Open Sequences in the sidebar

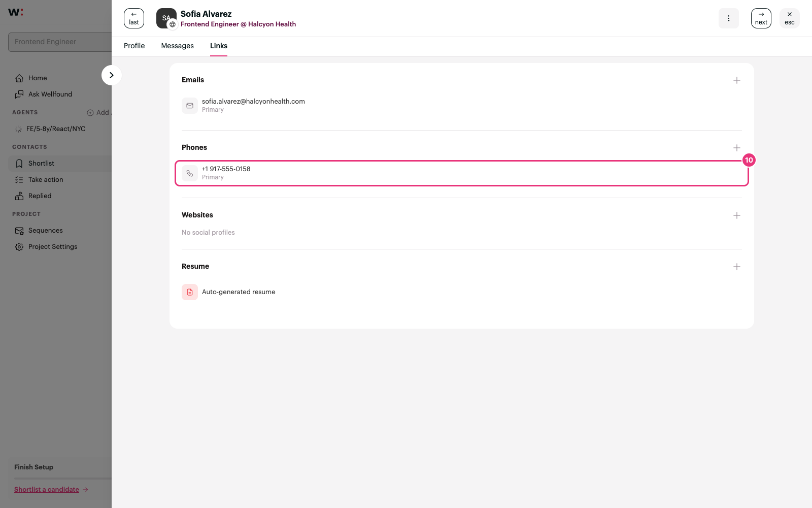point(46,230)
